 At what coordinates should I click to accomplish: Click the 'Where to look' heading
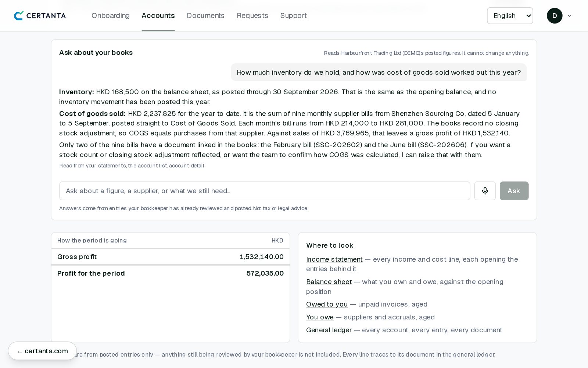pyautogui.click(x=330, y=245)
